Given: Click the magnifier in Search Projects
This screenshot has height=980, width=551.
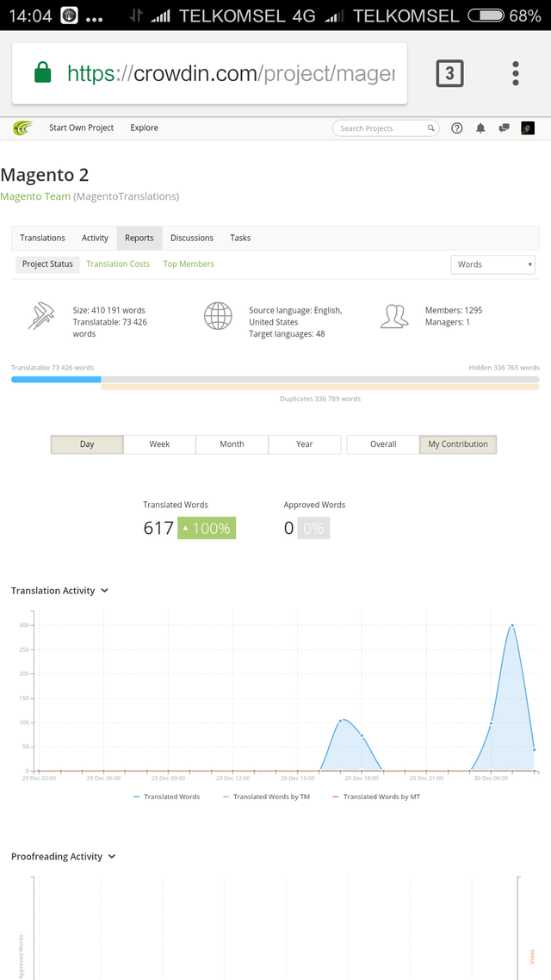Looking at the screenshot, I should coord(430,128).
